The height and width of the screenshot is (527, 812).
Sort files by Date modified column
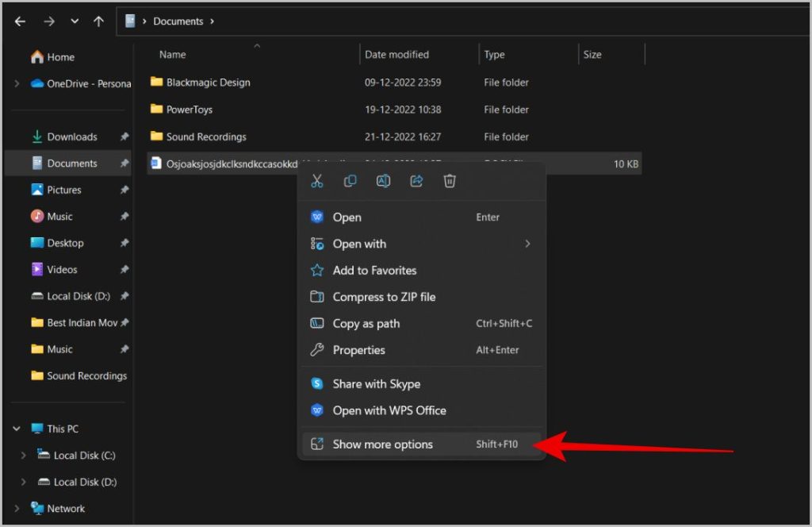click(x=396, y=55)
